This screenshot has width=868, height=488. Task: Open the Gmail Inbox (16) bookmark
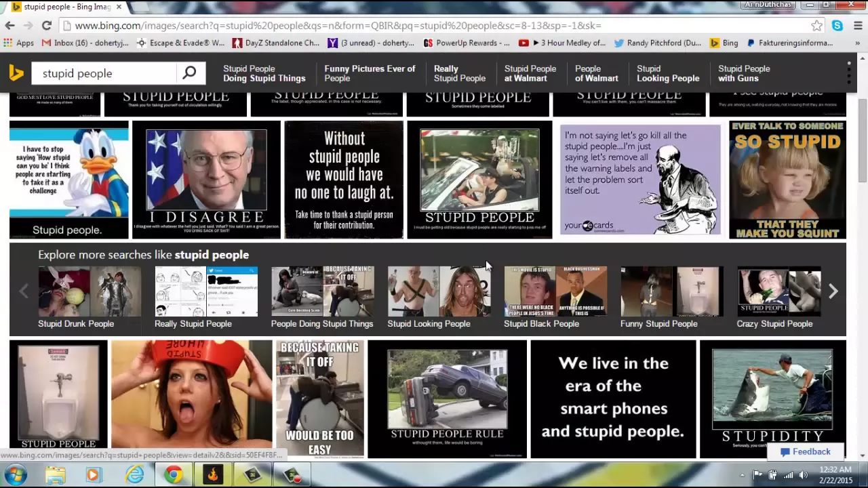pos(85,43)
